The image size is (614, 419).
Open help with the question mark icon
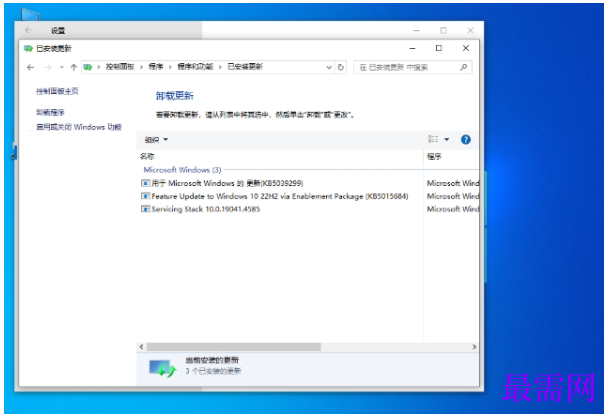coord(466,139)
